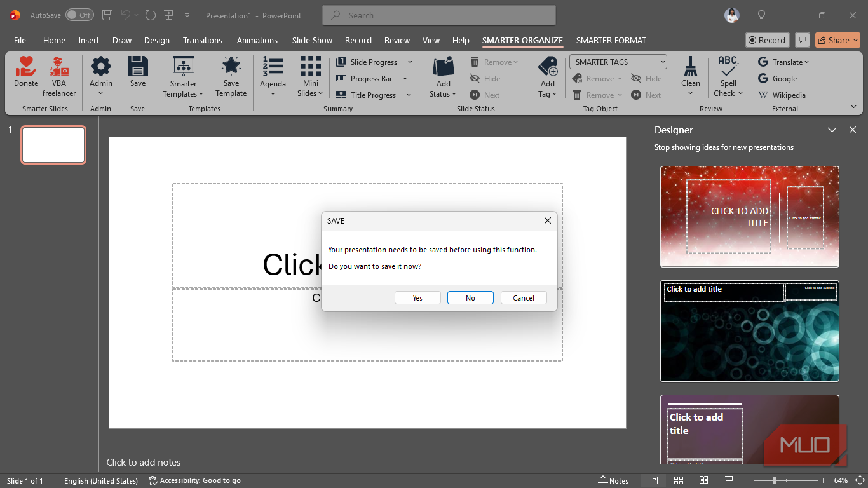
Task: Click the Redo icon in title bar
Action: 150,15
